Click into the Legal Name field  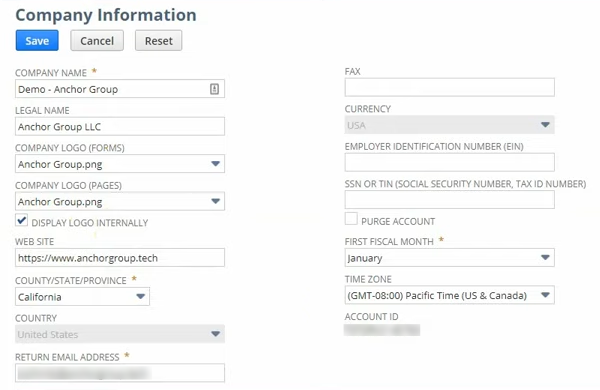pos(120,126)
